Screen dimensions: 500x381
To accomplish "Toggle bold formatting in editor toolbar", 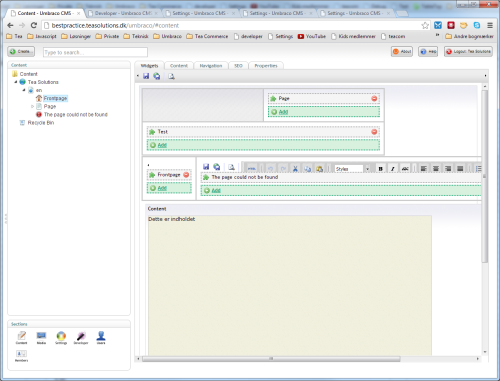I will tap(380, 169).
